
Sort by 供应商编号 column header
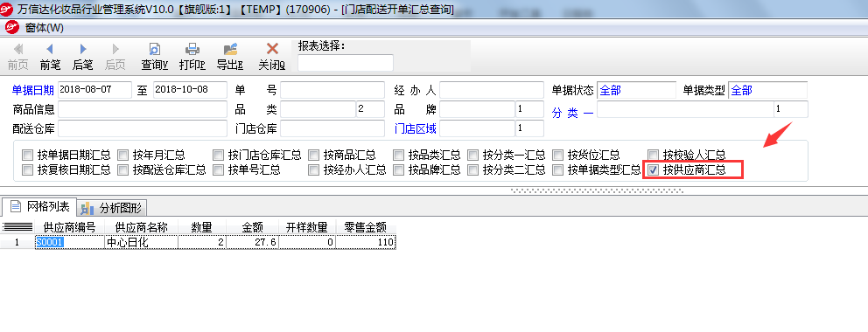click(69, 227)
